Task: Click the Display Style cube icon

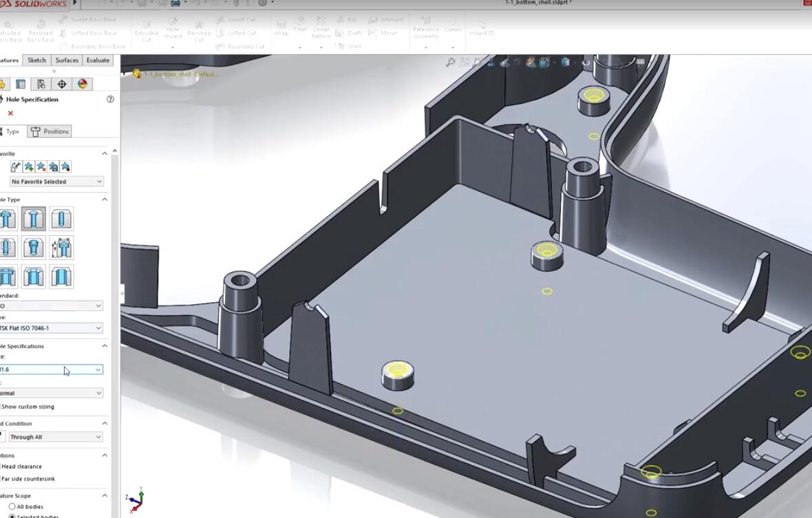Action: pos(566,62)
